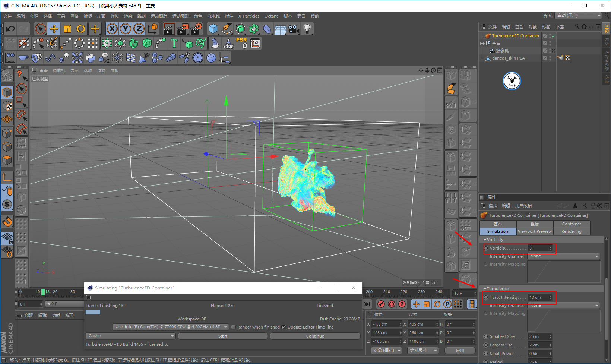Viewport: 611px width, 364px height.
Task: Open Vorticity Intensity Channel dropdown
Action: tap(564, 256)
